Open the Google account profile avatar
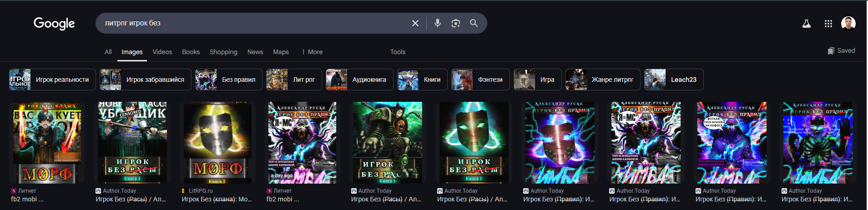 [848, 23]
